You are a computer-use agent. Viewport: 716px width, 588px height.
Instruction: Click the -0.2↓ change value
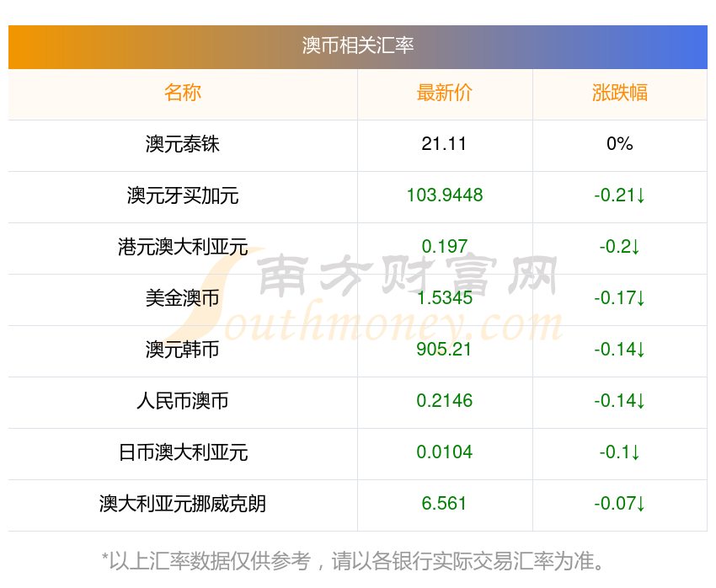point(620,247)
